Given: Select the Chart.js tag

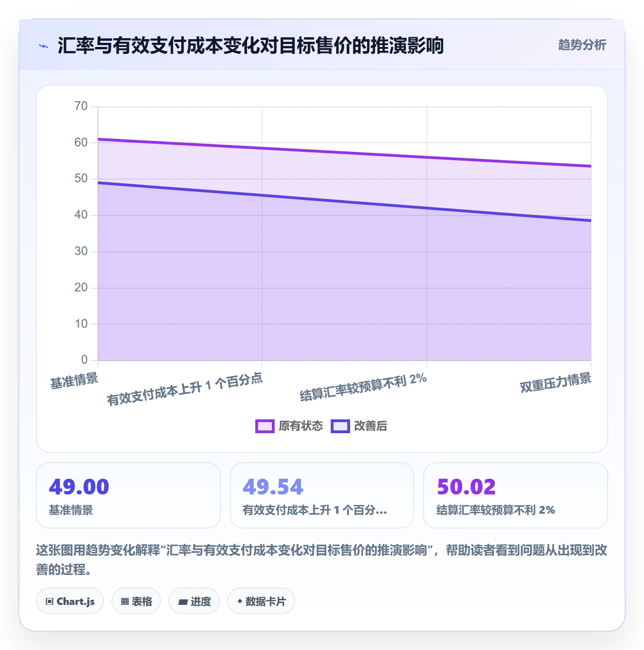Looking at the screenshot, I should pos(70,601).
